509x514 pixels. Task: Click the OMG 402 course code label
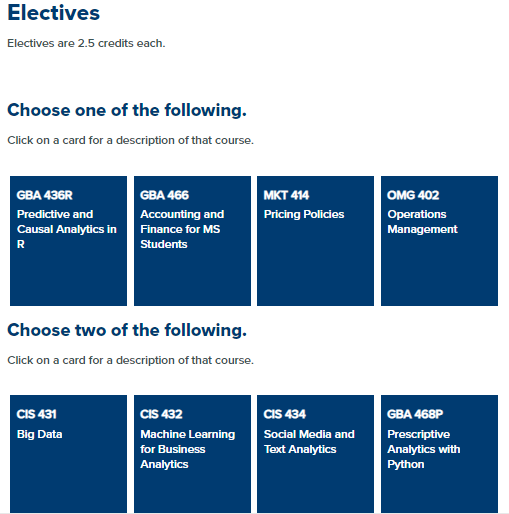click(413, 195)
